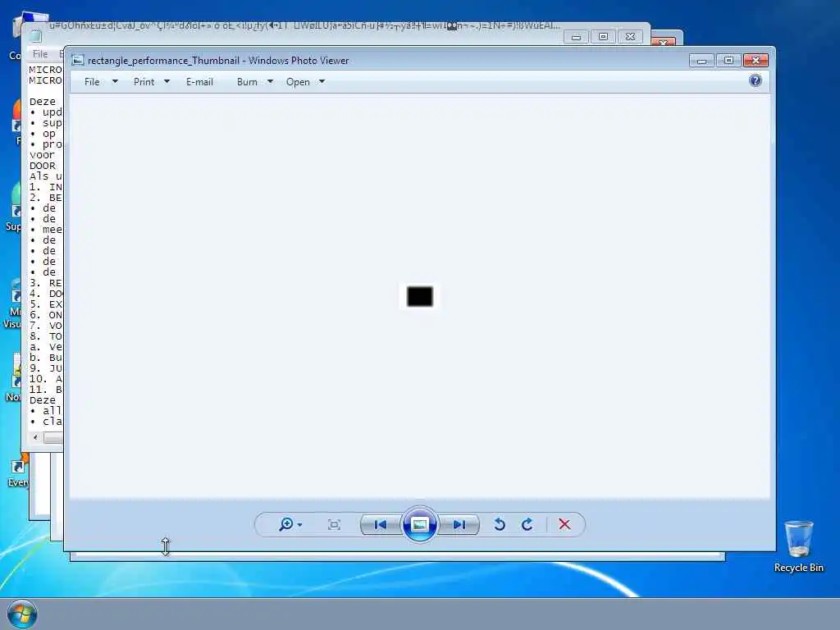Image resolution: width=840 pixels, height=630 pixels.
Task: Minimize the Photo Viewer window
Action: [702, 61]
